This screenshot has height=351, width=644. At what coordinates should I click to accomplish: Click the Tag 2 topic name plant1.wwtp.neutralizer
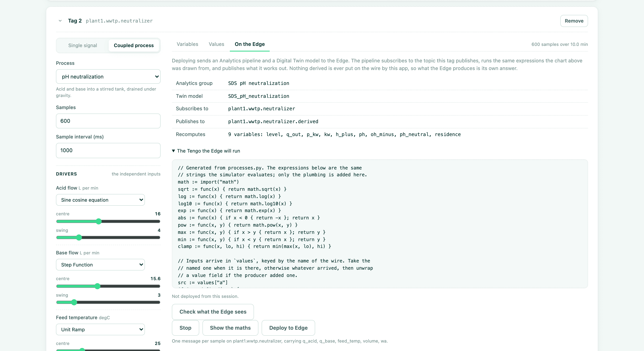point(119,21)
